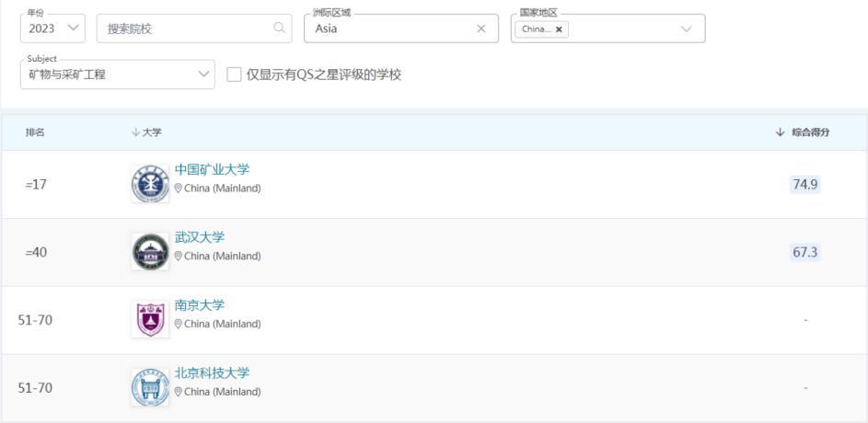Open the 武汉大学 link
The height and width of the screenshot is (423, 868).
(x=200, y=237)
